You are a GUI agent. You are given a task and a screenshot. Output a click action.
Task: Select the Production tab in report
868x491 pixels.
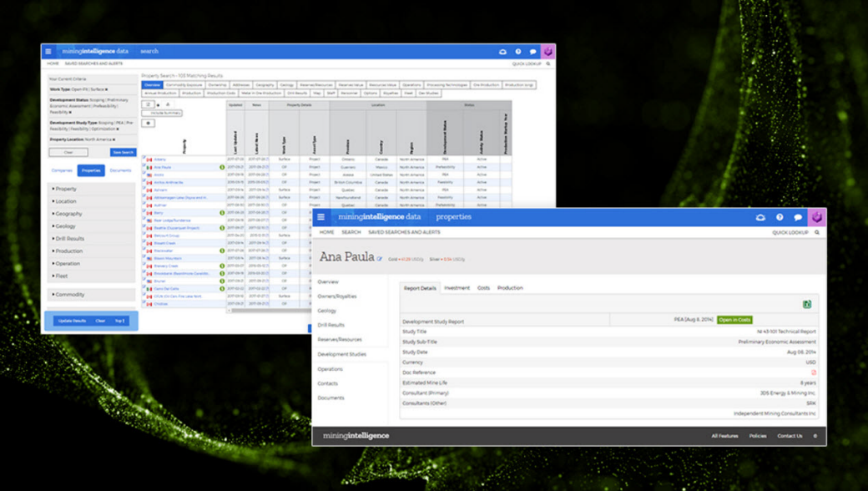[510, 288]
